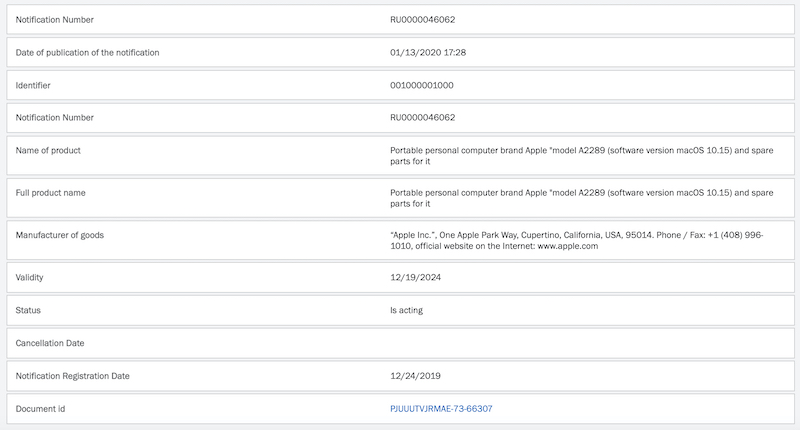This screenshot has height=430, width=800.
Task: Click the 'Document id' label
Action: click(x=40, y=409)
